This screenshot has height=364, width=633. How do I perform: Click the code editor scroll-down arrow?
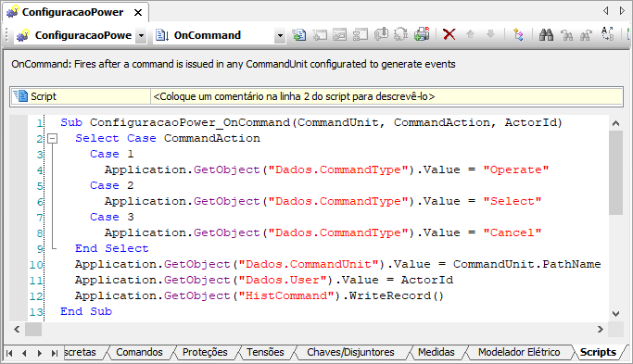615,314
